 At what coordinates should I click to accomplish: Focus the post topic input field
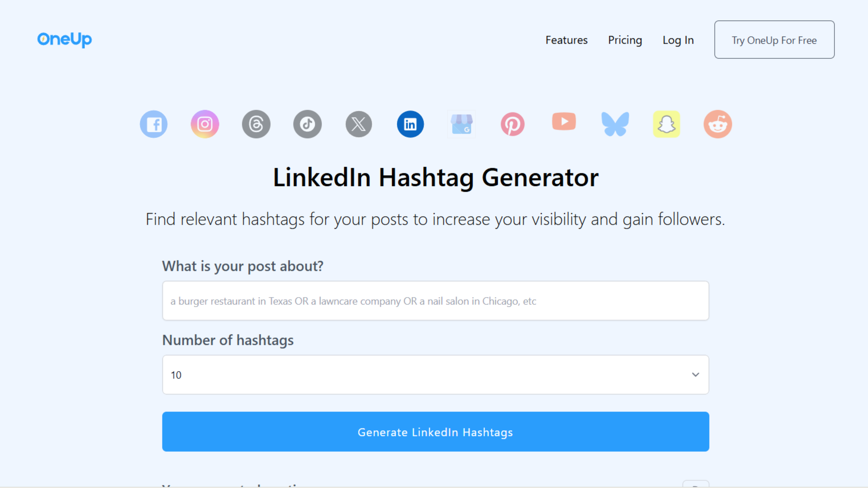point(435,301)
